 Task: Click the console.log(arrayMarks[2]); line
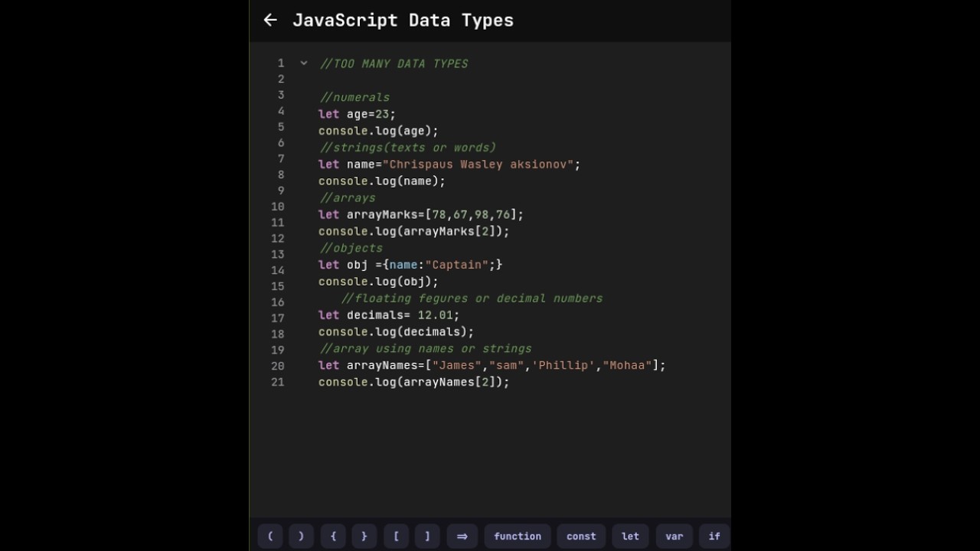pos(413,231)
